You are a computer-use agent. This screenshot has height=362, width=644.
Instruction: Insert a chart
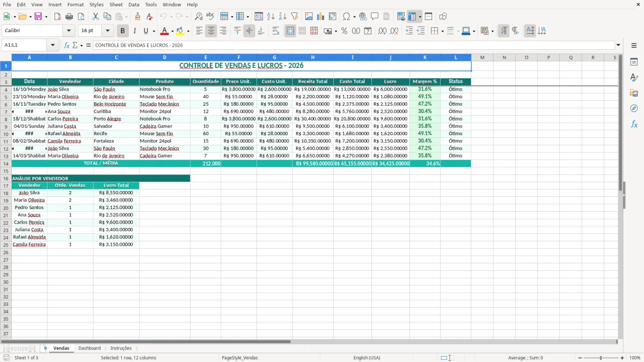pos(321,17)
